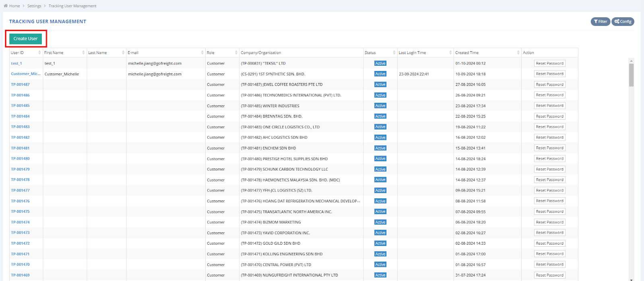Open the Config settings
This screenshot has height=281, width=644.
pos(623,22)
